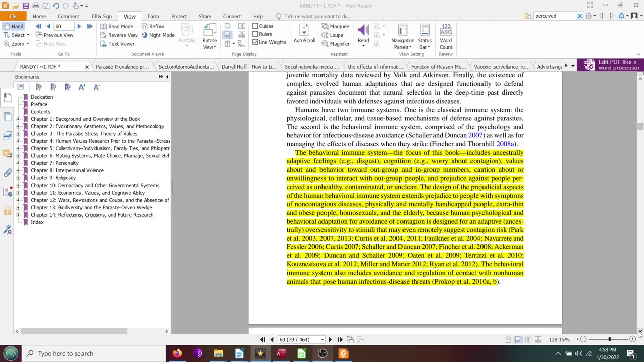The width and height of the screenshot is (644, 362).
Task: Open the Preface bookmark
Action: (x=39, y=104)
